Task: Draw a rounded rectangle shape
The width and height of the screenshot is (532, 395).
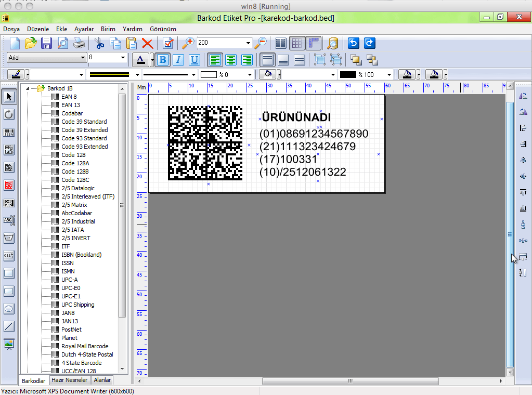Action: [9, 291]
